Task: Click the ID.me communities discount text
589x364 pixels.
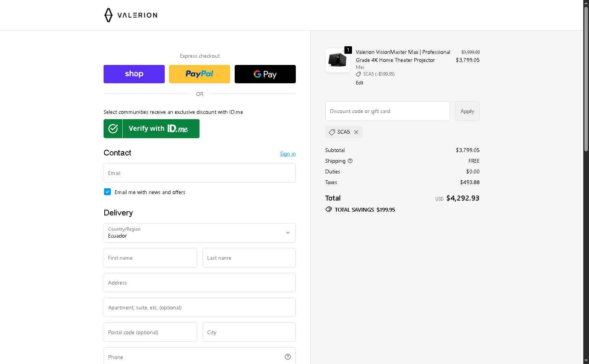Action: tap(173, 112)
